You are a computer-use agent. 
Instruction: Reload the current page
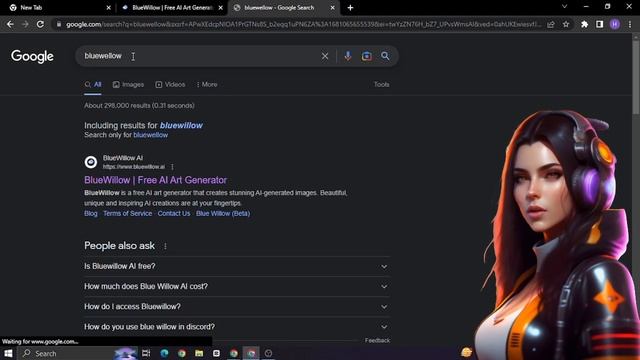pyautogui.click(x=40, y=24)
